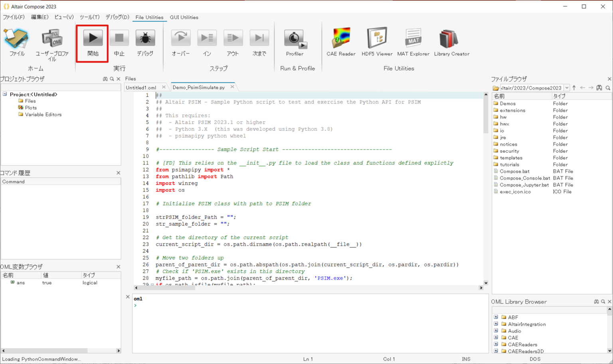The width and height of the screenshot is (613, 364).
Task: Open the ツール(T) menu
Action: tap(89, 17)
